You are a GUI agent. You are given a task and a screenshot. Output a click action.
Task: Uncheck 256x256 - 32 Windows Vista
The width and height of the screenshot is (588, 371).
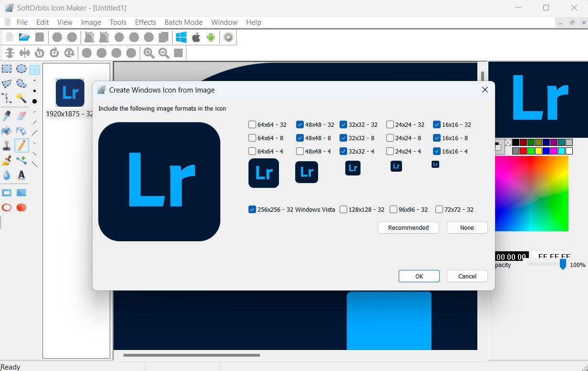pyautogui.click(x=252, y=209)
